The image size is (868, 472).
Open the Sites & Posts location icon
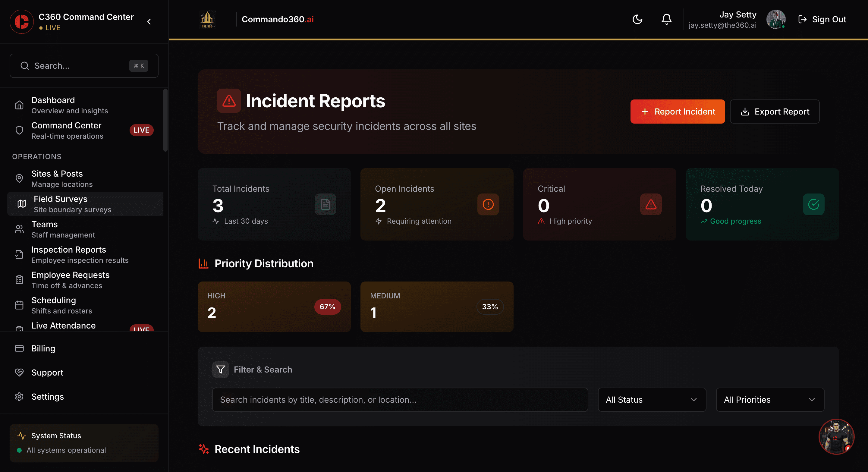pyautogui.click(x=19, y=178)
